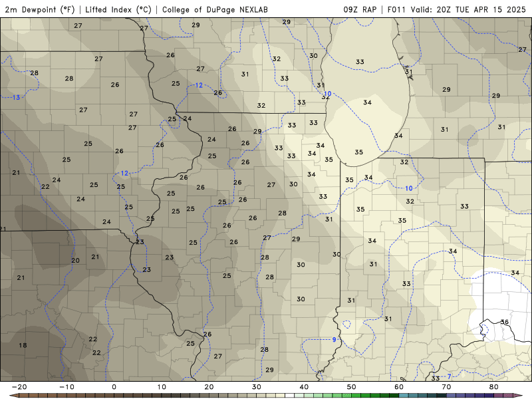
Task: Click the teal colorbar segment below "60"
Action: coord(404,396)
